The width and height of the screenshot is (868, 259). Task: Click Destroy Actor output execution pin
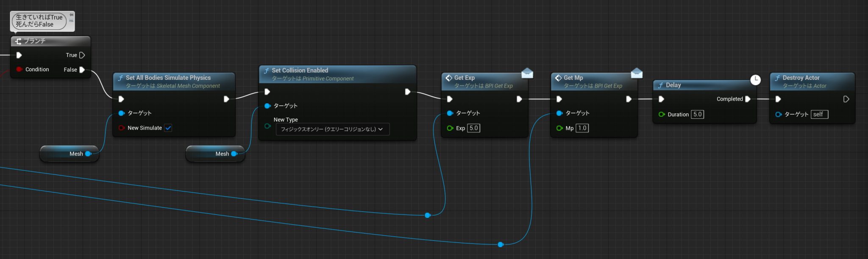click(x=846, y=99)
